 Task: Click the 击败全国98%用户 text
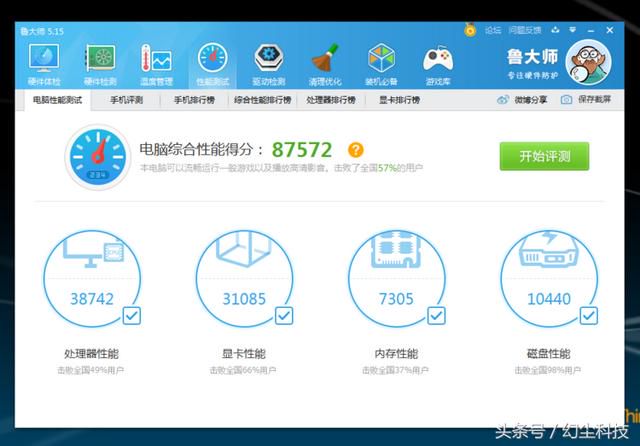(x=548, y=370)
